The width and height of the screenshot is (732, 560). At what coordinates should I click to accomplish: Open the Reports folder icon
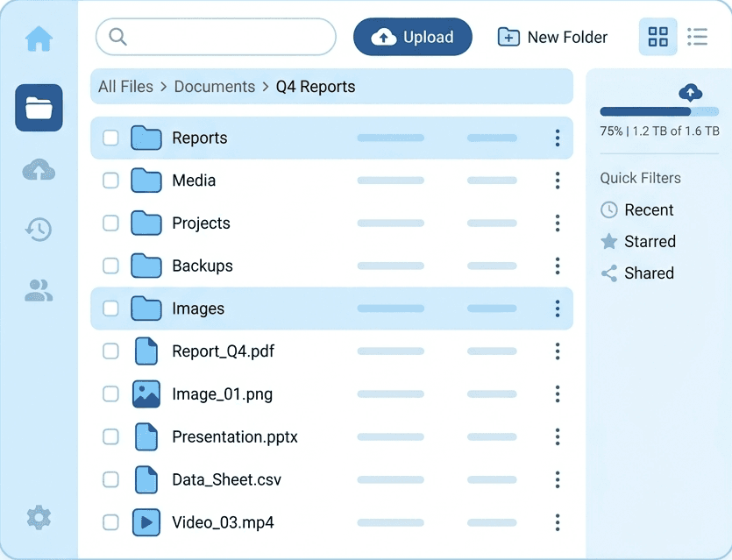coord(146,138)
